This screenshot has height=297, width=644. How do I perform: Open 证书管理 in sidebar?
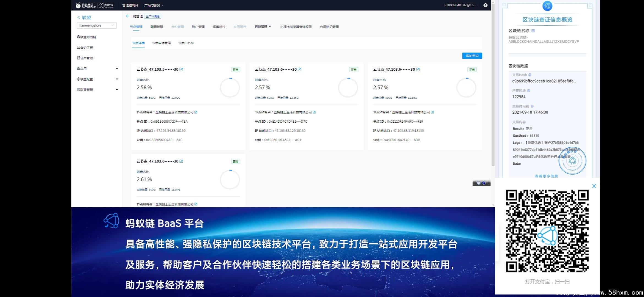[86, 58]
